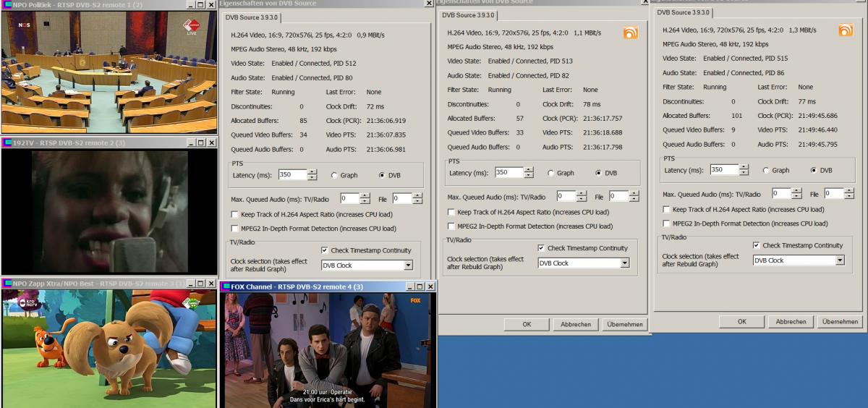Click Übernehmen in the PID 515 dialog
The image size is (868, 408).
click(840, 321)
